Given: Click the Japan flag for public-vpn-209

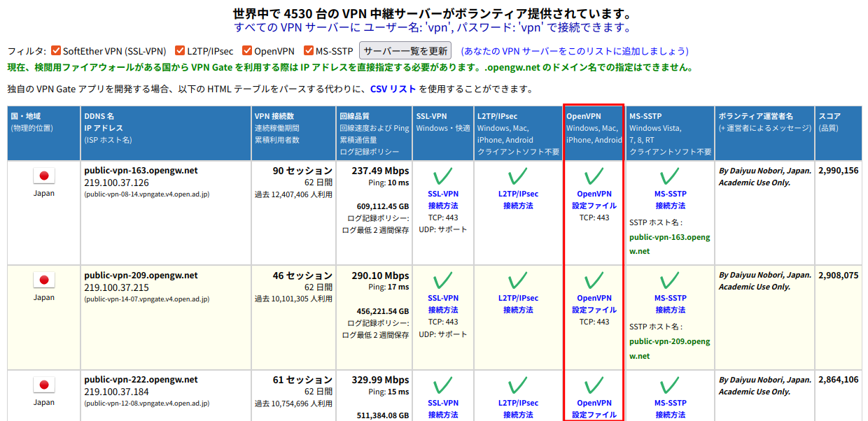Looking at the screenshot, I should [x=43, y=280].
